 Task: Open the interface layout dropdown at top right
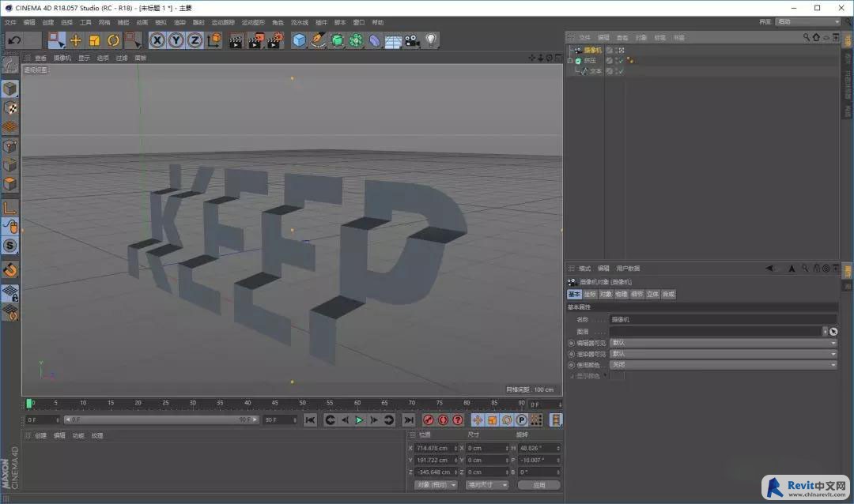point(808,22)
